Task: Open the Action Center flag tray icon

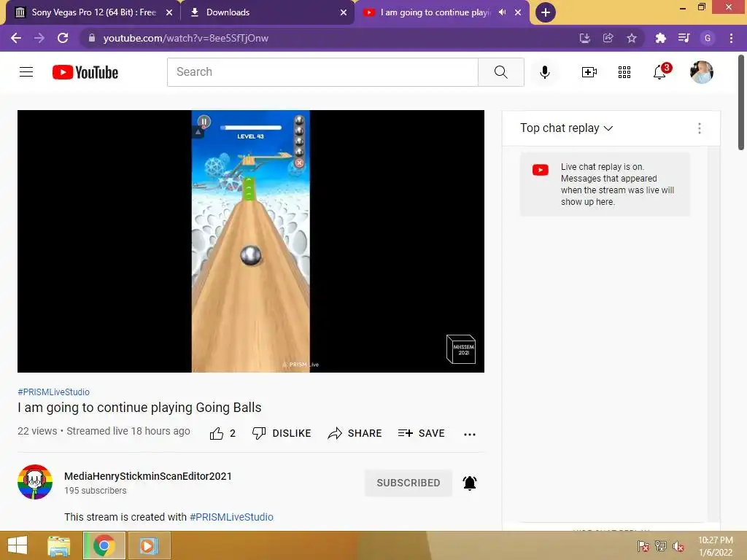Action: click(x=643, y=546)
